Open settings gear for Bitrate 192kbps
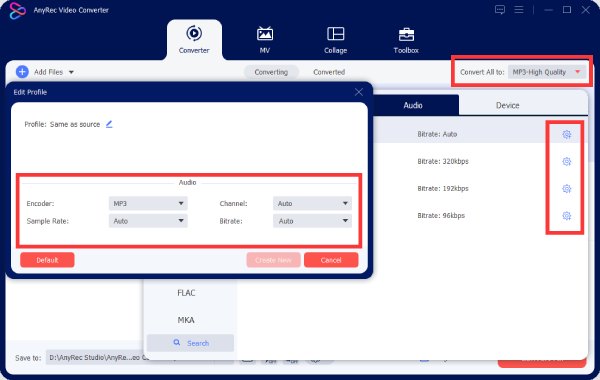 pos(567,189)
